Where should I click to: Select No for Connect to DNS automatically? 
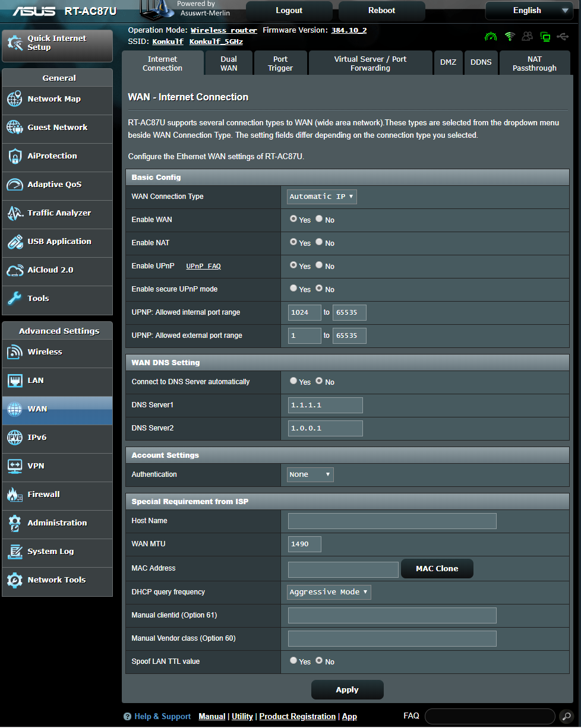[x=319, y=381]
